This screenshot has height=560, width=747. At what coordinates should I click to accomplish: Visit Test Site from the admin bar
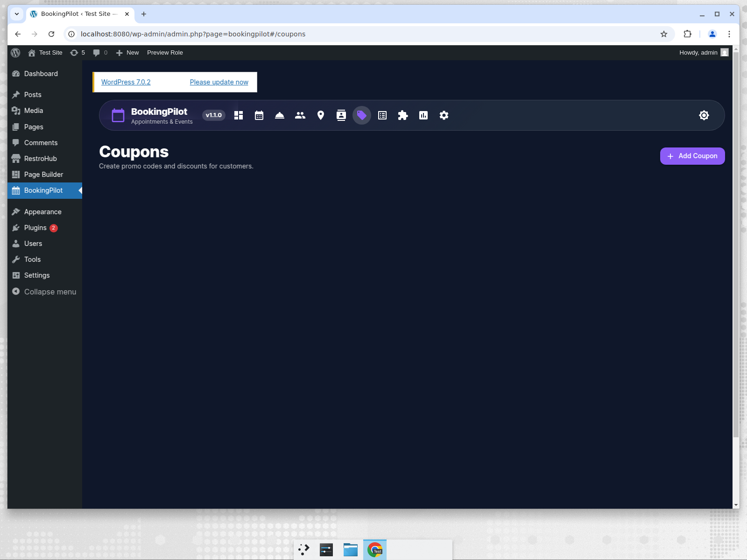click(x=45, y=53)
